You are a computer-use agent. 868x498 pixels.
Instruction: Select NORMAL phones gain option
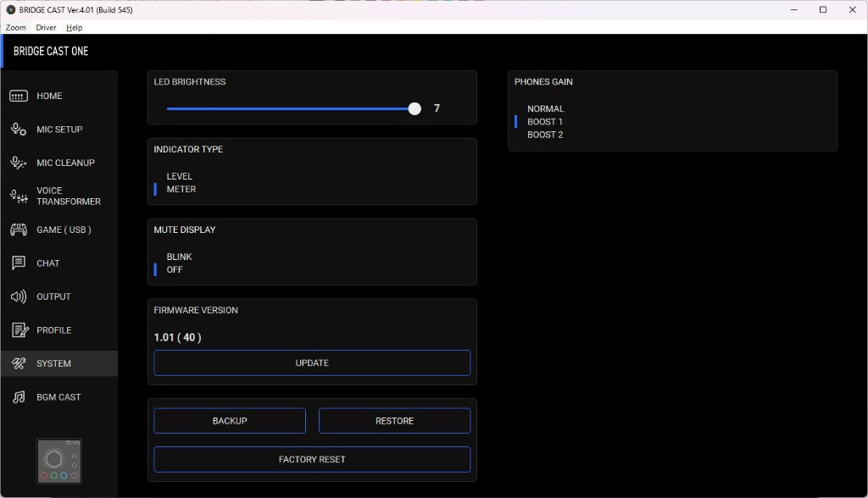[545, 108]
